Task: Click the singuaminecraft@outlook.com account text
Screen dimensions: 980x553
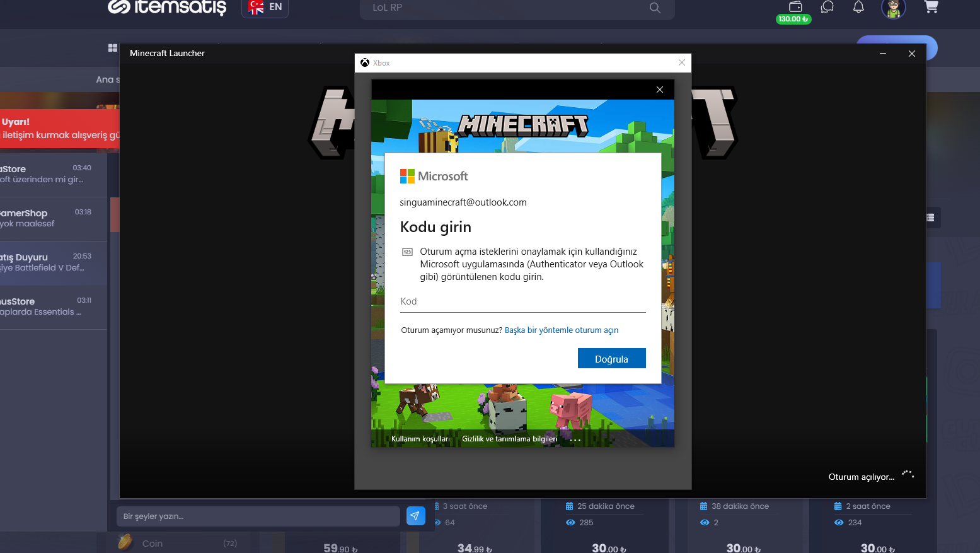Action: (x=463, y=202)
